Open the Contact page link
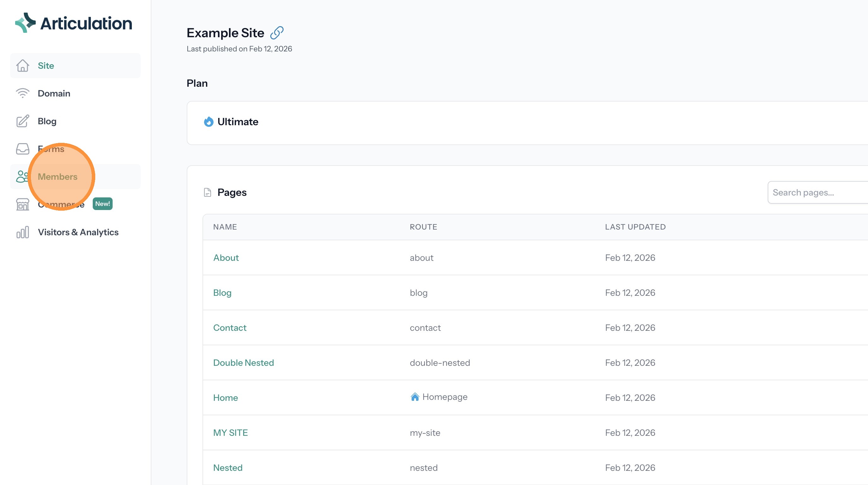The image size is (868, 485). [x=230, y=328]
